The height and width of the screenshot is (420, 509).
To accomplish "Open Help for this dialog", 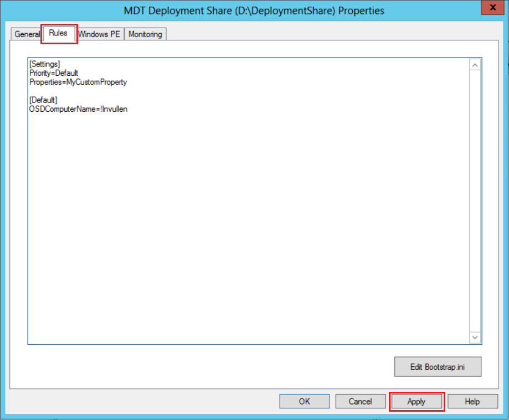I will tap(472, 401).
